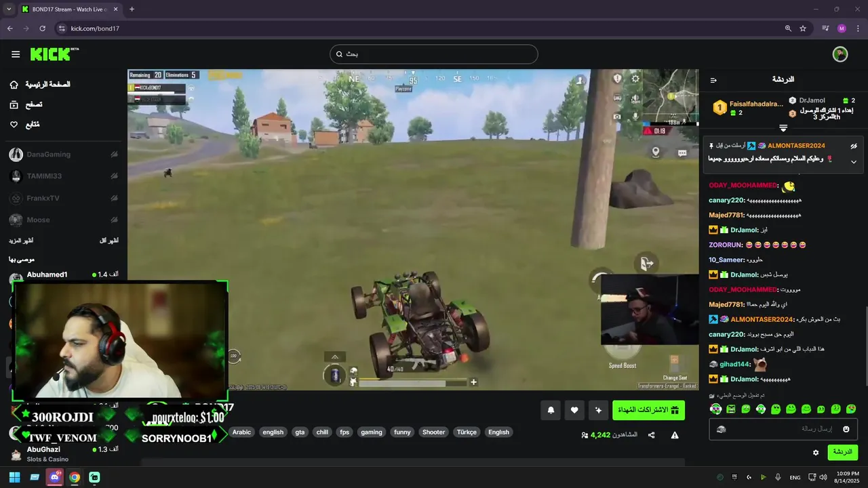Open AbuGhazi Slots & Casino channel
Viewport: 868px width, 488px height.
(63, 453)
